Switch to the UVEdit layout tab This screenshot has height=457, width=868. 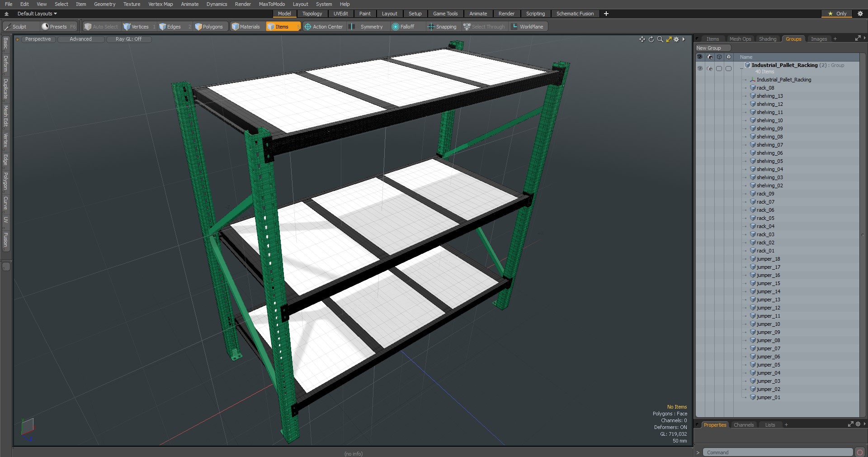(x=340, y=14)
